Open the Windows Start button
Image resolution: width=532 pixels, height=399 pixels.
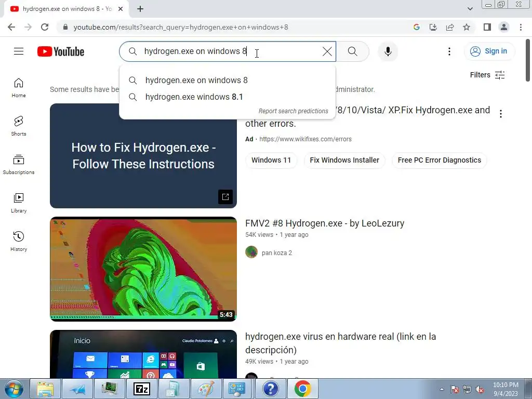14,389
